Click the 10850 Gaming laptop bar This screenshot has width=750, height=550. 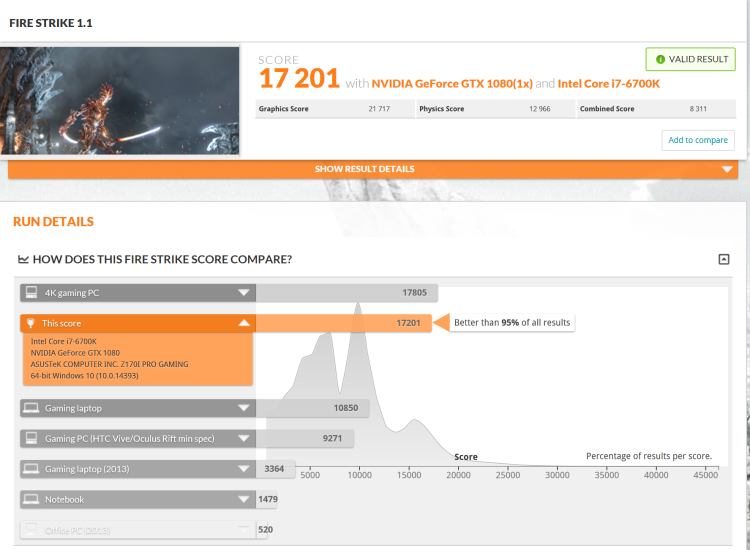(313, 408)
